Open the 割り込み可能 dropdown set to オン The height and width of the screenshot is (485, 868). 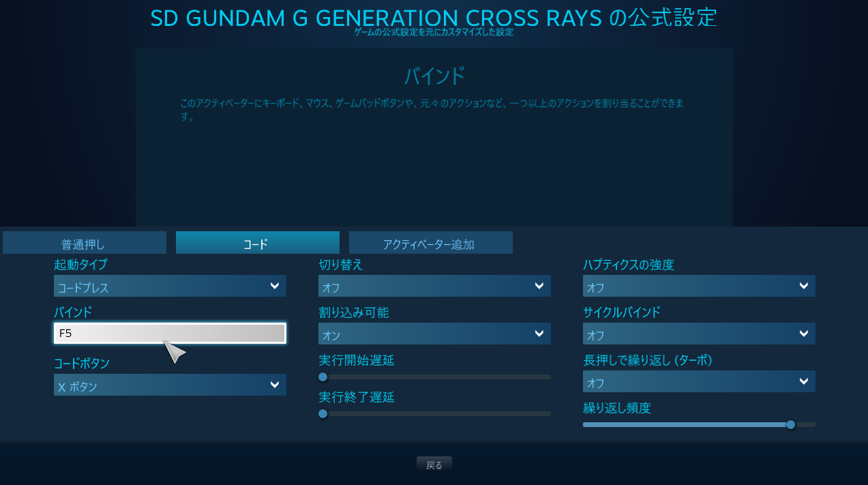(x=434, y=334)
